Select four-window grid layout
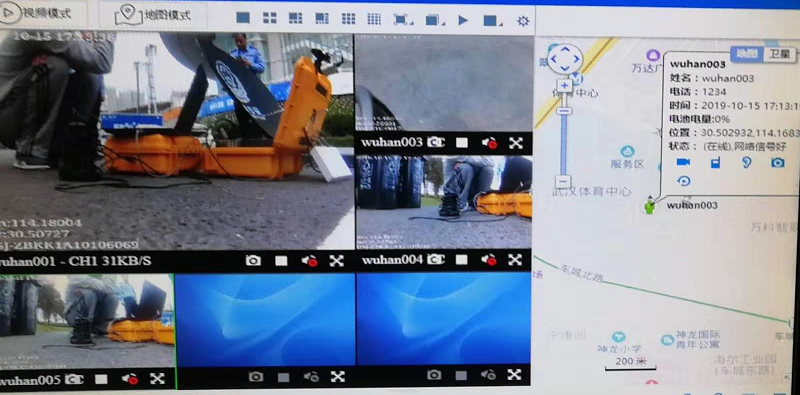This screenshot has height=395, width=800. coord(269,18)
